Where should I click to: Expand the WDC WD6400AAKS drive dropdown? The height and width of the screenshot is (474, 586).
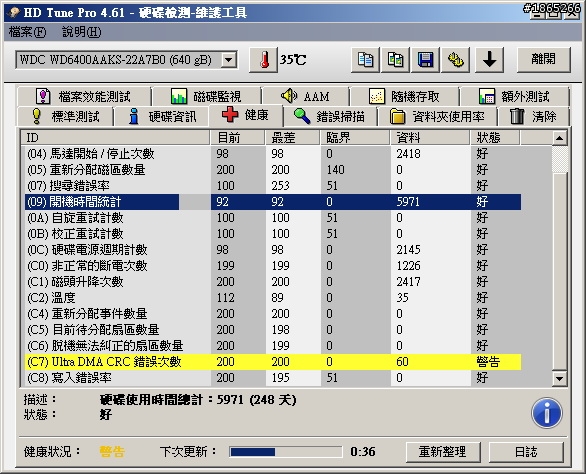pyautogui.click(x=229, y=60)
